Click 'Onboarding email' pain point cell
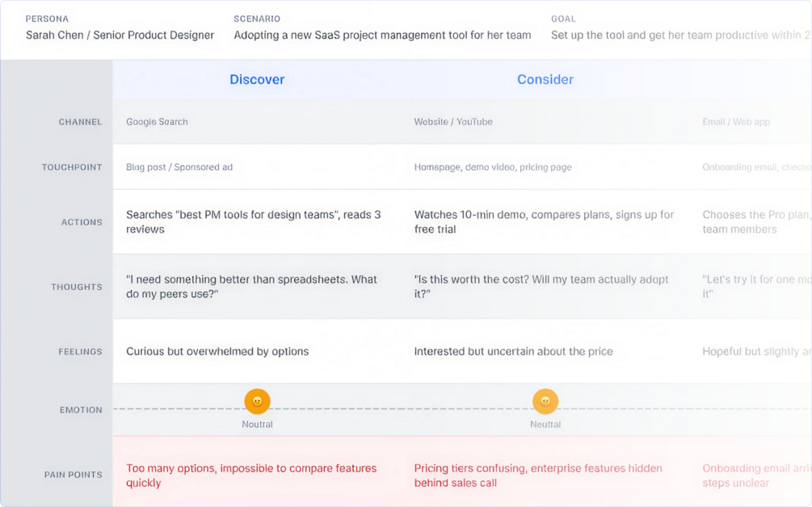812x507 pixels. tap(756, 476)
